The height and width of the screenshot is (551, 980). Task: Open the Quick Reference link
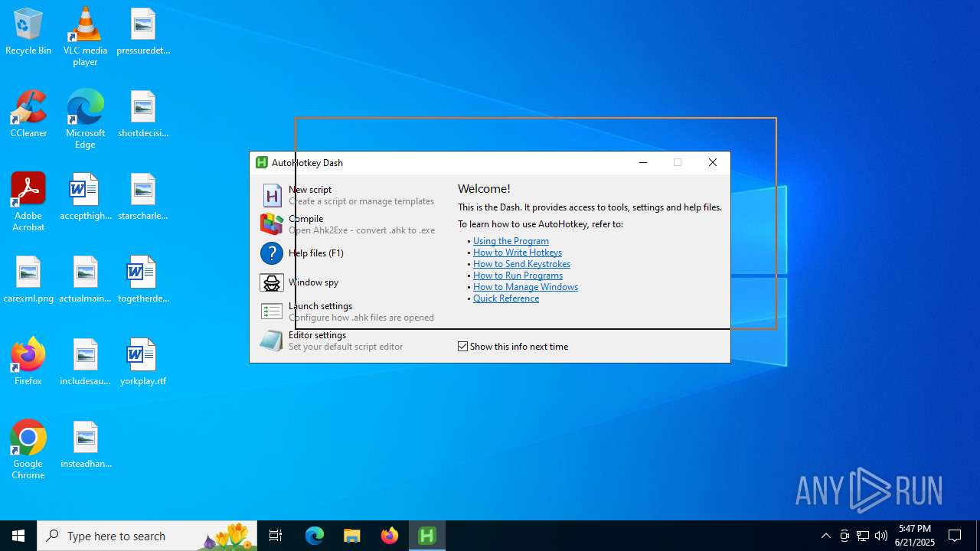tap(506, 298)
